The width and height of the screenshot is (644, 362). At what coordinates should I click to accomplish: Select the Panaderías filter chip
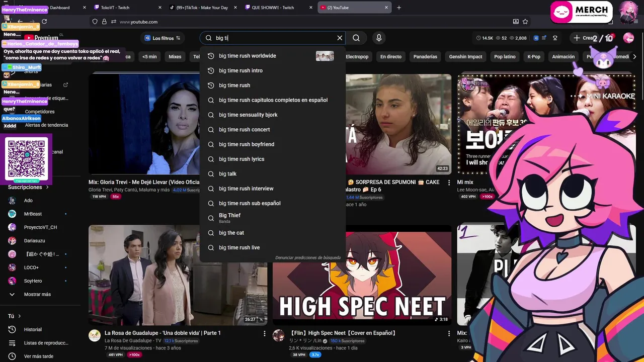tap(425, 57)
